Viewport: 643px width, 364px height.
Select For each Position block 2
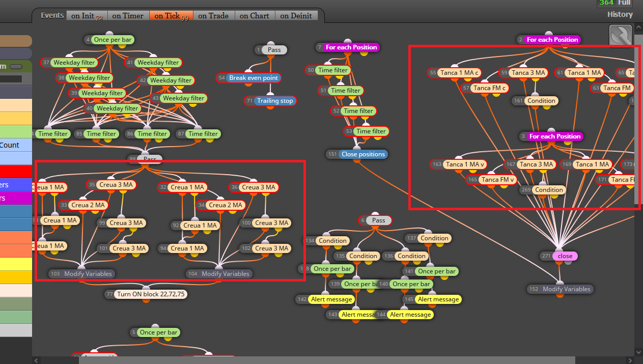click(x=549, y=40)
